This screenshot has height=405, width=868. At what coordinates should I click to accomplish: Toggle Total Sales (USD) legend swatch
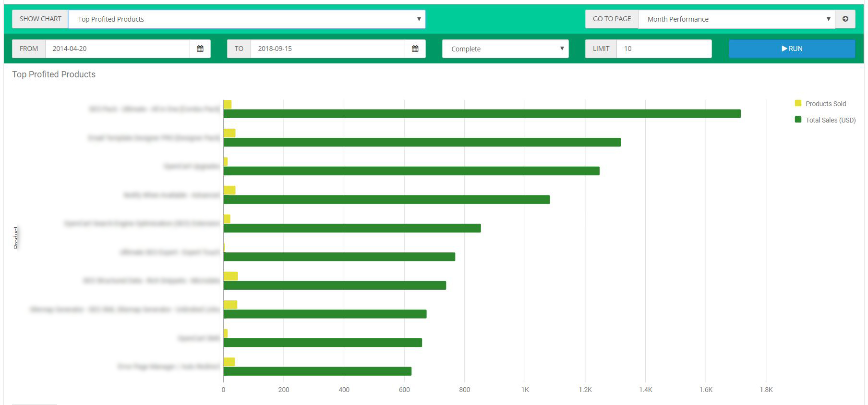798,120
